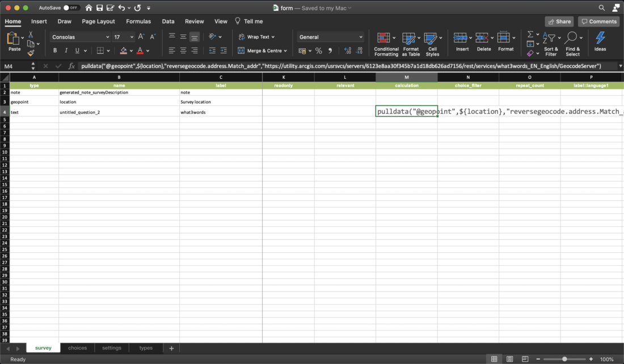This screenshot has height=364, width=624.
Task: Toggle bottom align button
Action: pyautogui.click(x=194, y=37)
